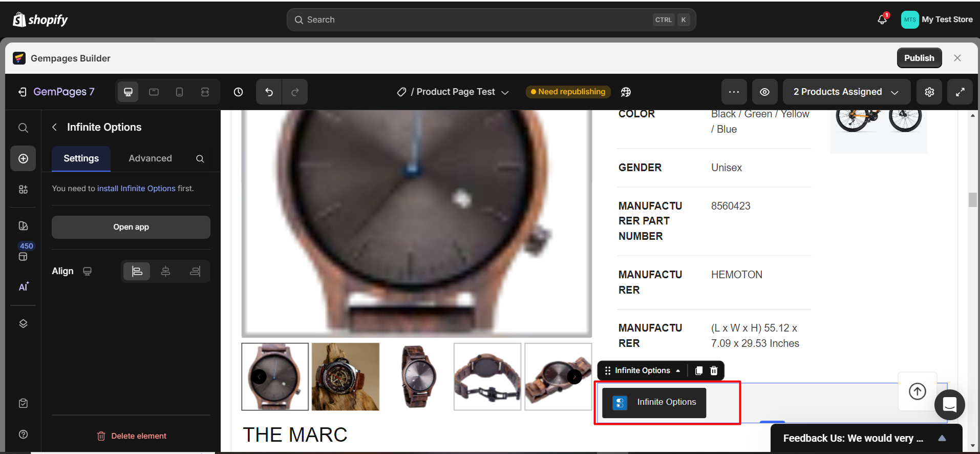Toggle preview with the eye icon

pyautogui.click(x=764, y=92)
